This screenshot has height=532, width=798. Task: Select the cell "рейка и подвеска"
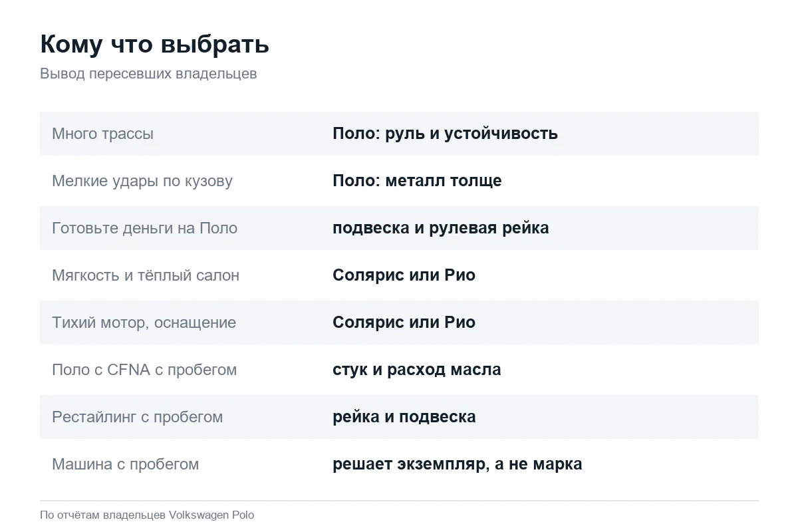click(404, 417)
